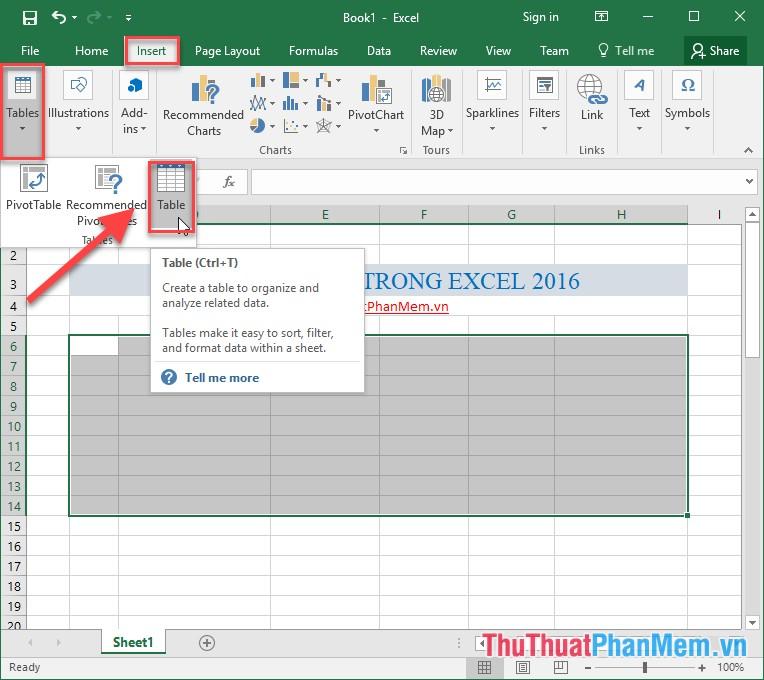Open the PhanMem.vn hyperlink in the sheet
Screen dimensions: 764x680
click(x=406, y=306)
